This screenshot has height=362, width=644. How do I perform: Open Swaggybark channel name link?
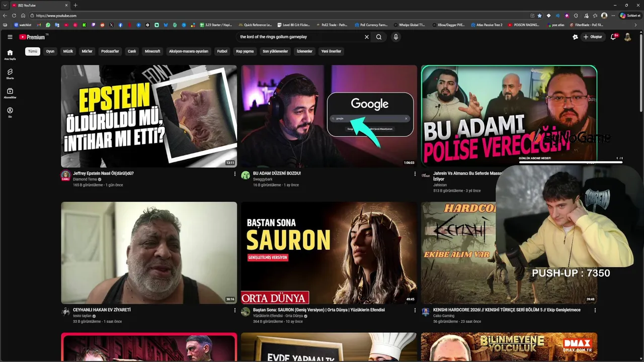click(263, 179)
